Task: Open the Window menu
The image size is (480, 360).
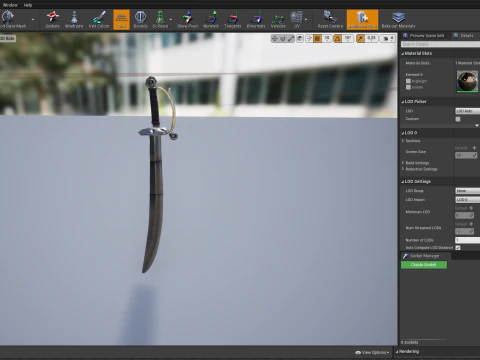Action: [10, 5]
